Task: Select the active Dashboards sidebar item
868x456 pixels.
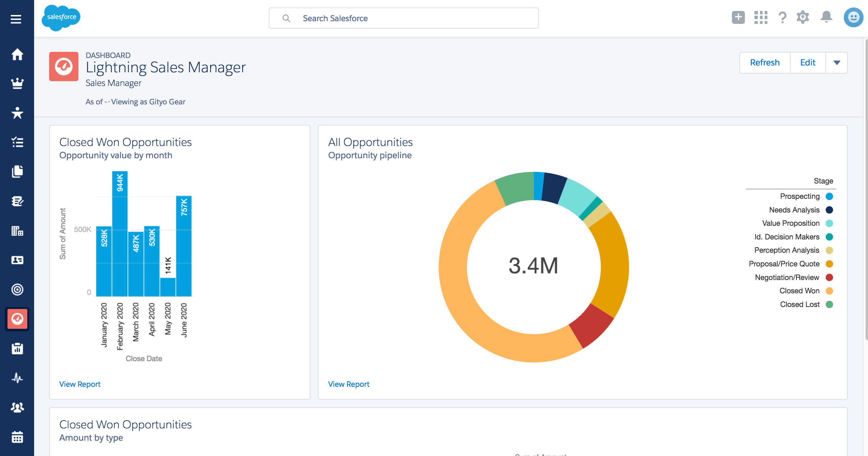Action: point(17,319)
